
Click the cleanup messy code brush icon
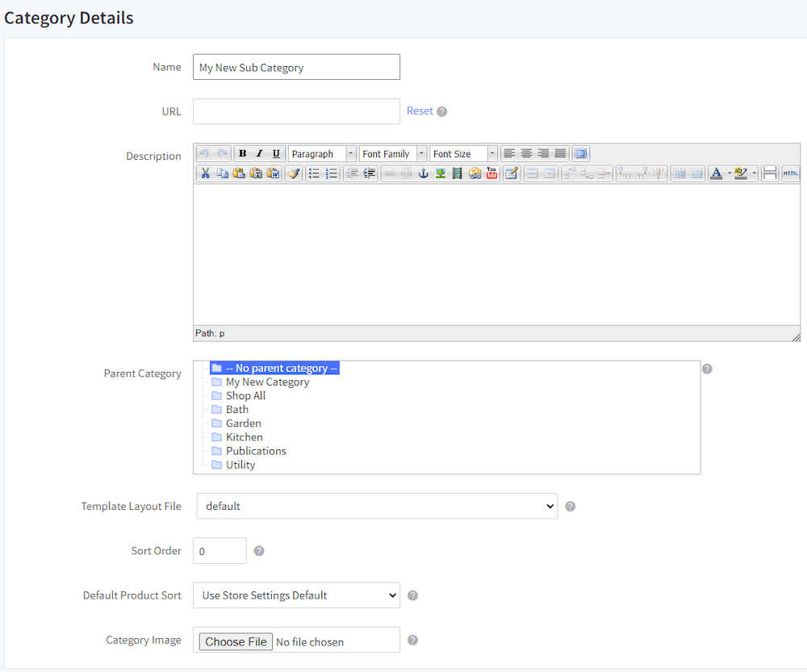294,173
